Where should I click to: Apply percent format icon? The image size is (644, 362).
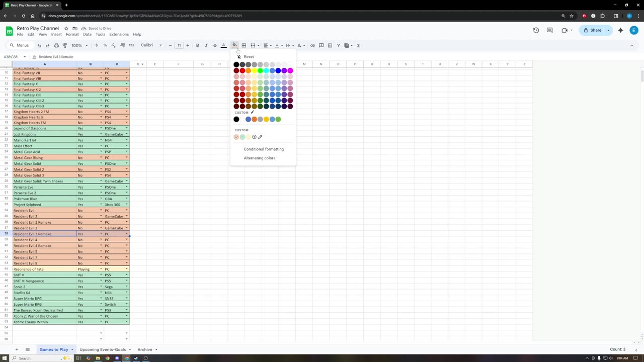(x=105, y=45)
